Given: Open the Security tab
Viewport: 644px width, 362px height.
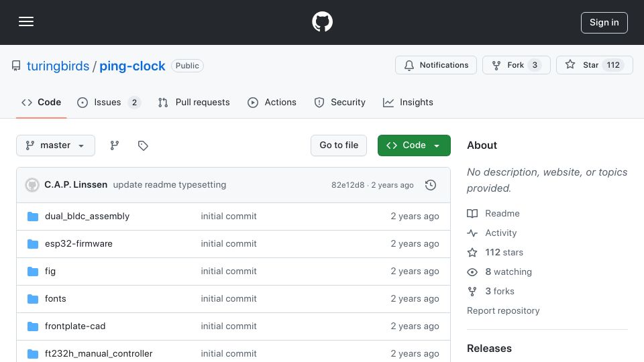Looking at the screenshot, I should 339,102.
